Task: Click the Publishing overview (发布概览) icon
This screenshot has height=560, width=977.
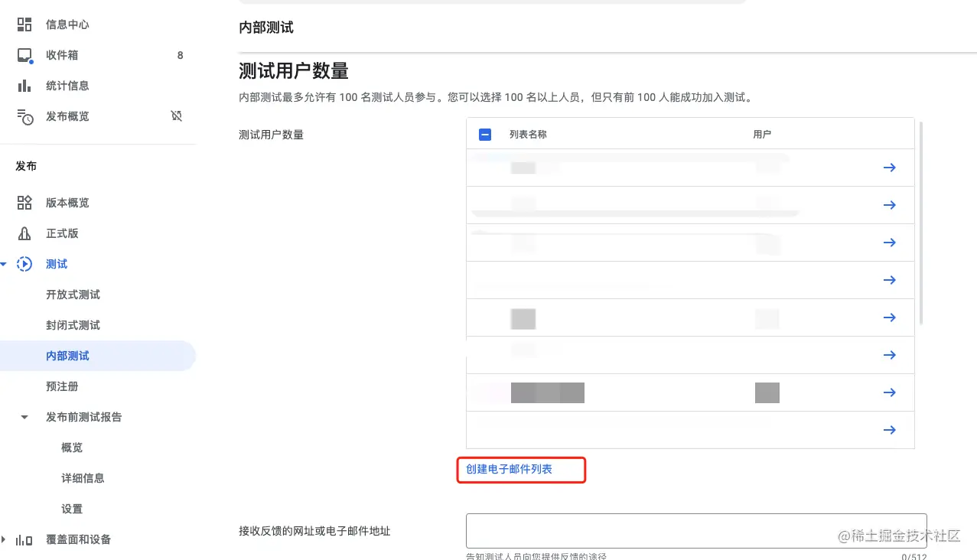Action: pyautogui.click(x=24, y=116)
